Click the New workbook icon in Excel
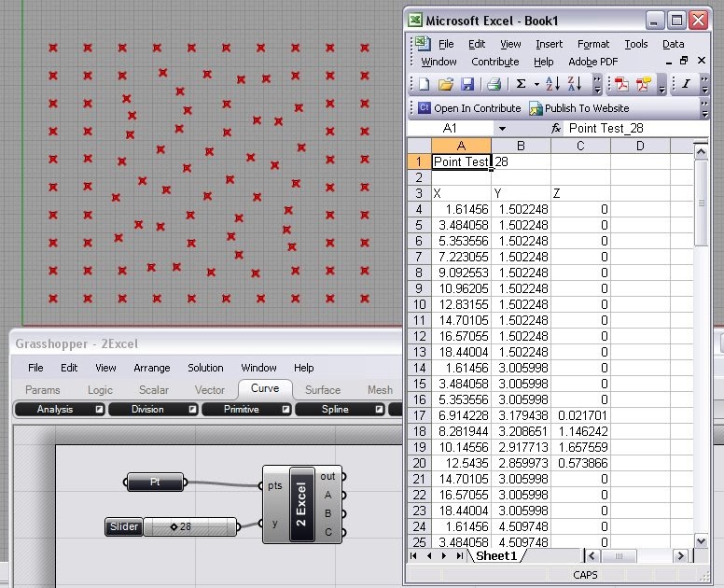This screenshot has width=724, height=588. pos(424,84)
